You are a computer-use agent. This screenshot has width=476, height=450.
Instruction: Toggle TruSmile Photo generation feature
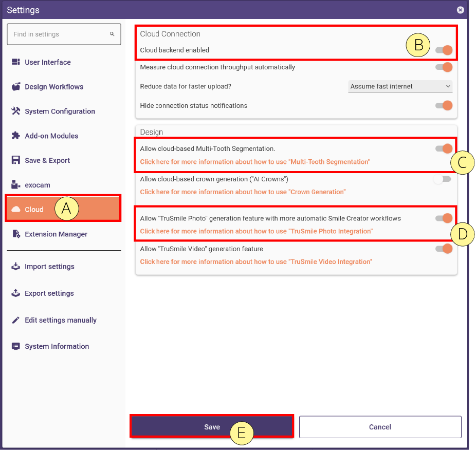coord(444,218)
